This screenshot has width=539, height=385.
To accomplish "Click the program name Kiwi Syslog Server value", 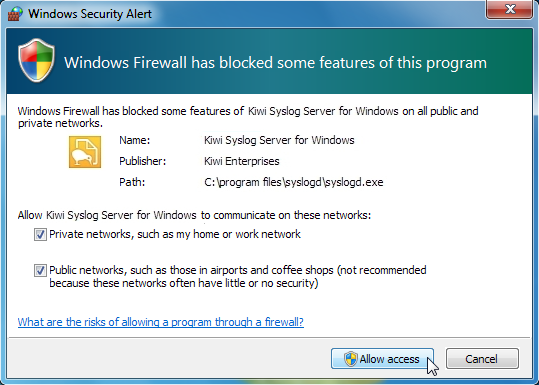I will (279, 140).
